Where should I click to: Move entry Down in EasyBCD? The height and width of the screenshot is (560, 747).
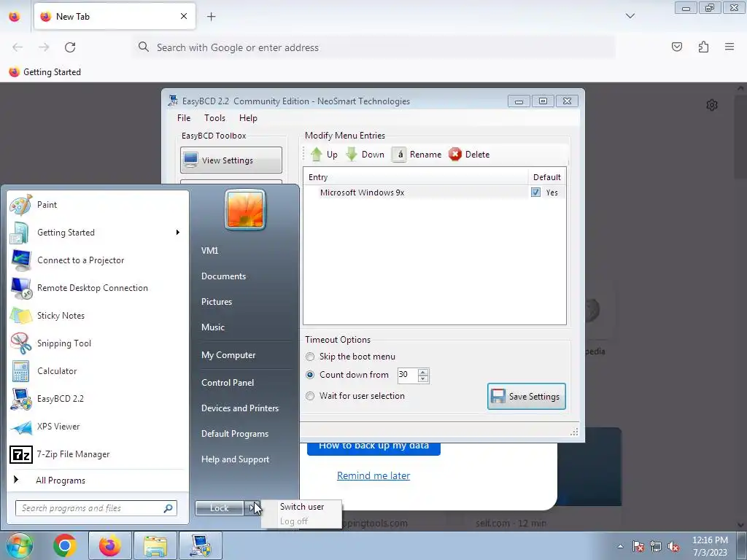point(365,155)
